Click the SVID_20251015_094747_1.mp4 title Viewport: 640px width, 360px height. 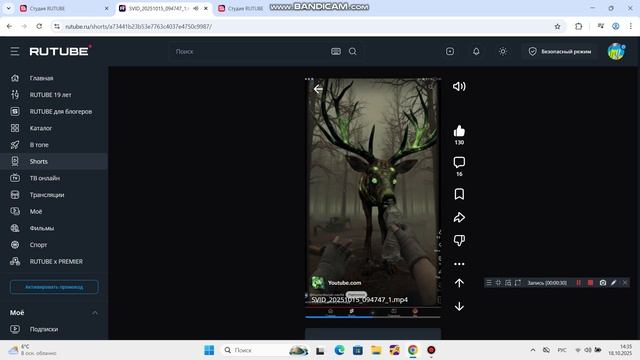coord(360,300)
